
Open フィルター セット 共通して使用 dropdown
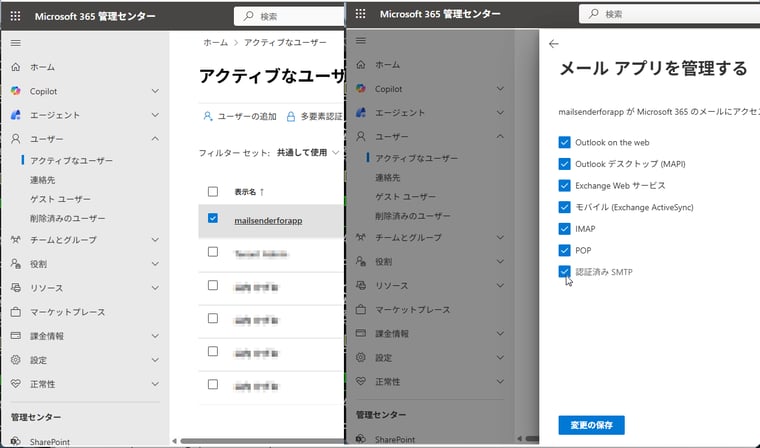pyautogui.click(x=307, y=153)
